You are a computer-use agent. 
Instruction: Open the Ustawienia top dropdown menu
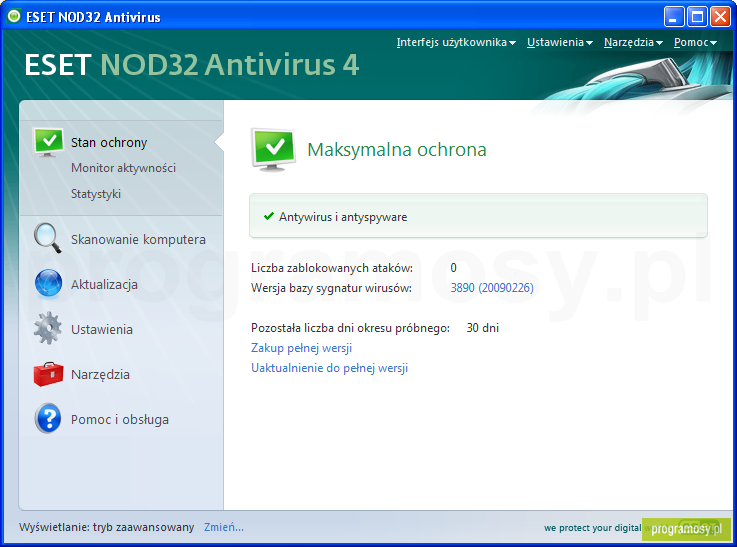(x=559, y=42)
